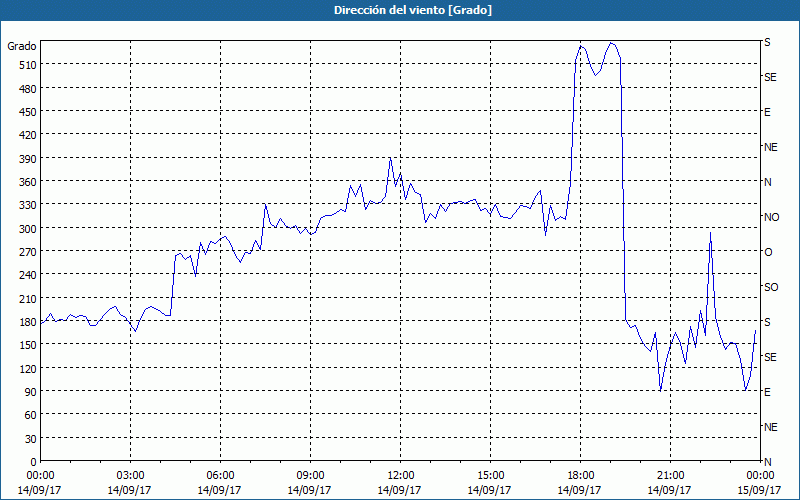Select the 480 value on the degree axis

tap(28, 88)
